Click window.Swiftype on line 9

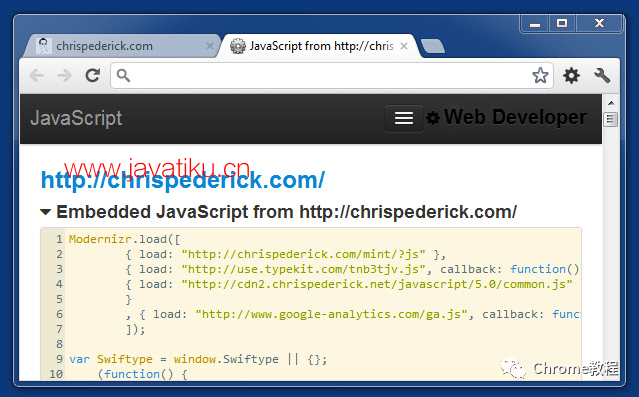click(x=226, y=359)
